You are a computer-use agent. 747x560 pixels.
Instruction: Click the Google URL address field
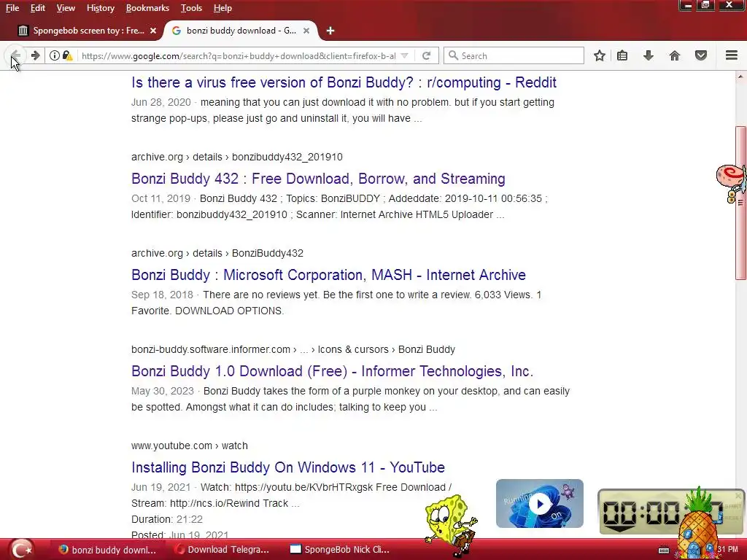[x=239, y=55]
